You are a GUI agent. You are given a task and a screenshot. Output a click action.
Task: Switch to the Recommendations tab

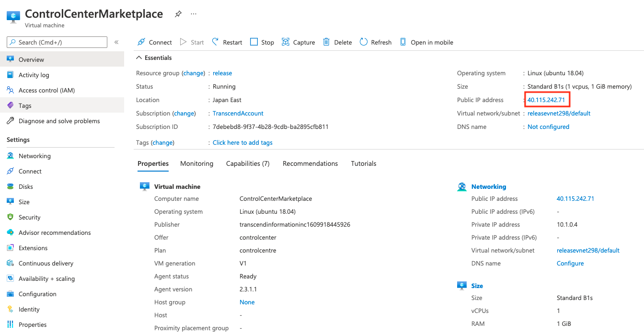pos(310,163)
